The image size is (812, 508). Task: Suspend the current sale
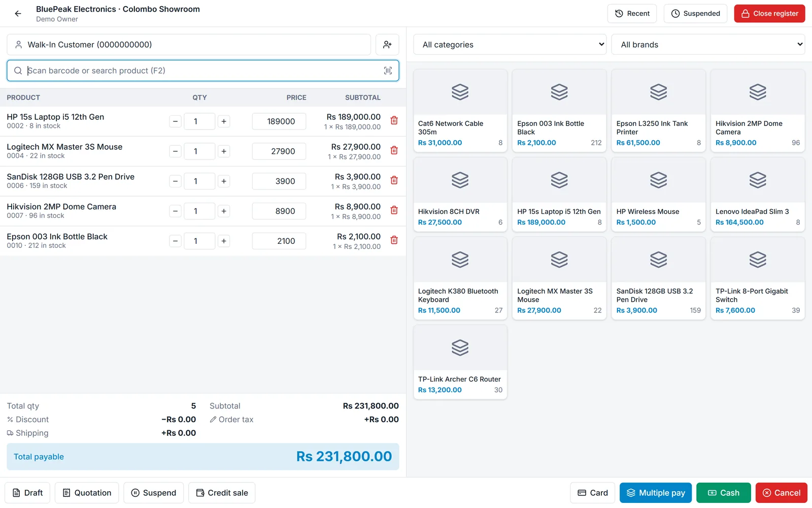point(154,493)
